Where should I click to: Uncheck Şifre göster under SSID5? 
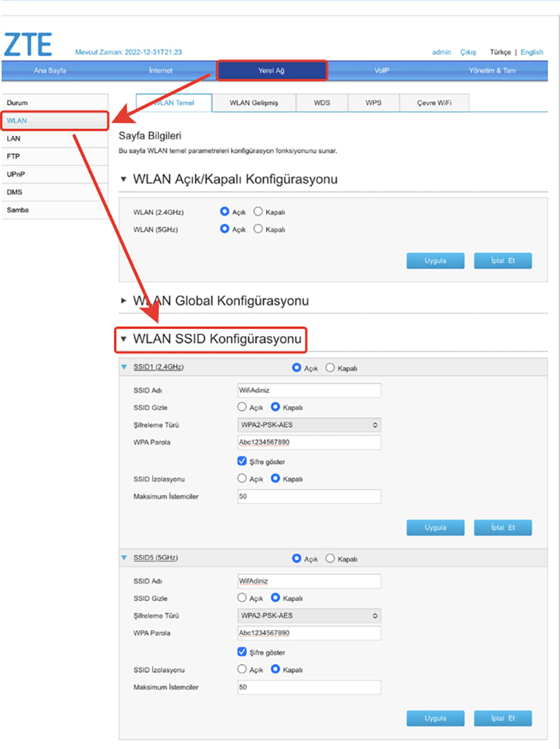(242, 652)
